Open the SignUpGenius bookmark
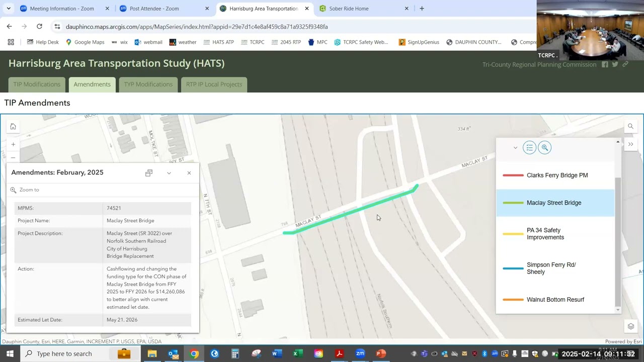 coord(419,42)
